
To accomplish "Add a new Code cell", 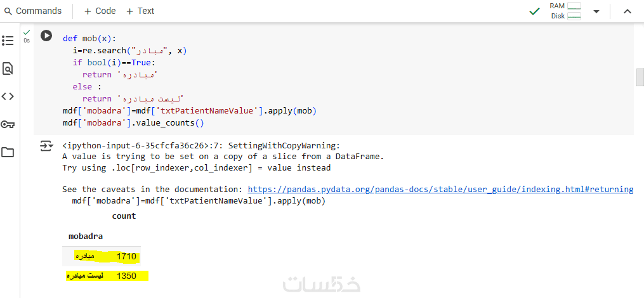I will [100, 11].
